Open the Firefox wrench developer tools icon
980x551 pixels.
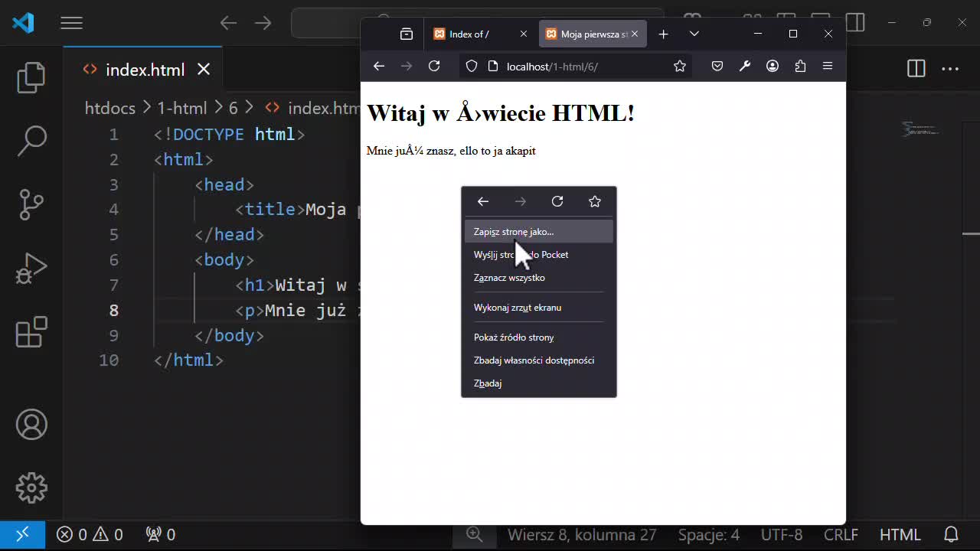(745, 67)
